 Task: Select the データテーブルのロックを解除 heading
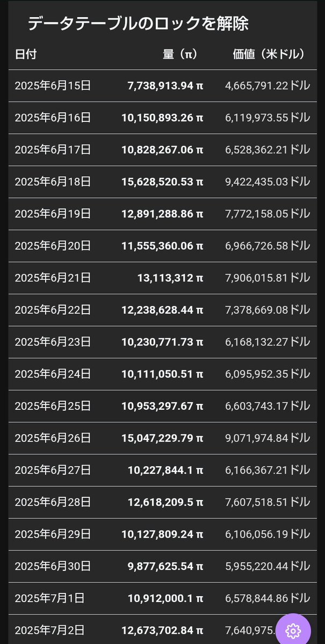[138, 24]
